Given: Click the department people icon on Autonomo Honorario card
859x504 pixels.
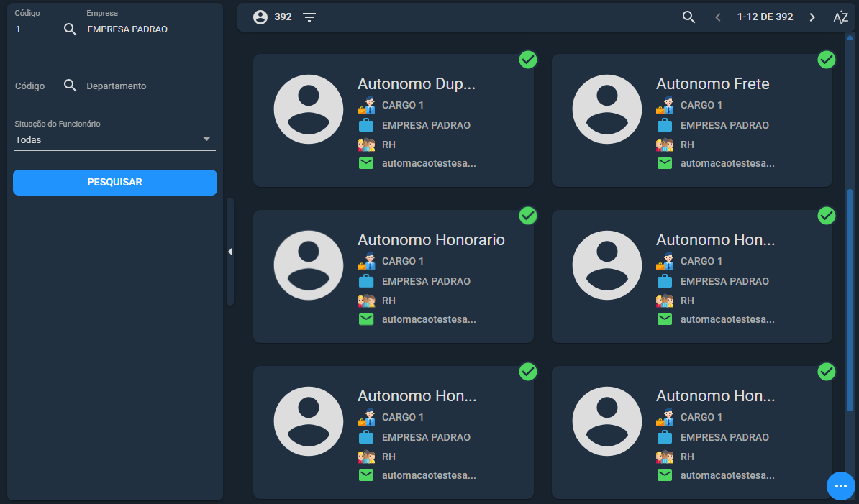Looking at the screenshot, I should [366, 301].
